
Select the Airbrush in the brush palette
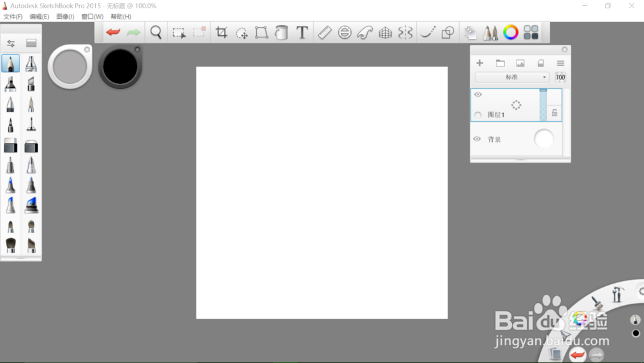[31, 64]
